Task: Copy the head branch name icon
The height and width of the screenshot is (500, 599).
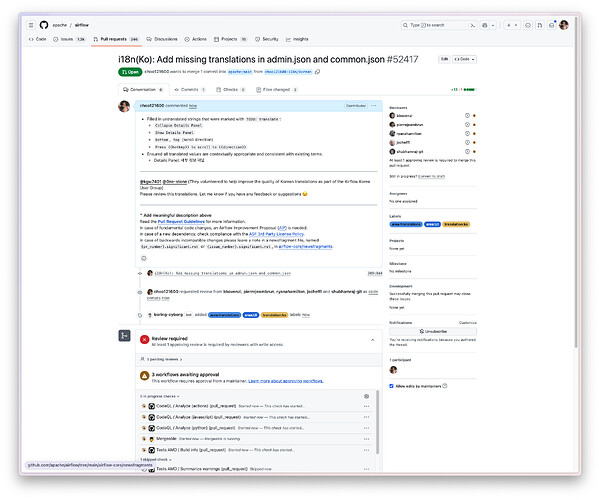Action: (317, 72)
